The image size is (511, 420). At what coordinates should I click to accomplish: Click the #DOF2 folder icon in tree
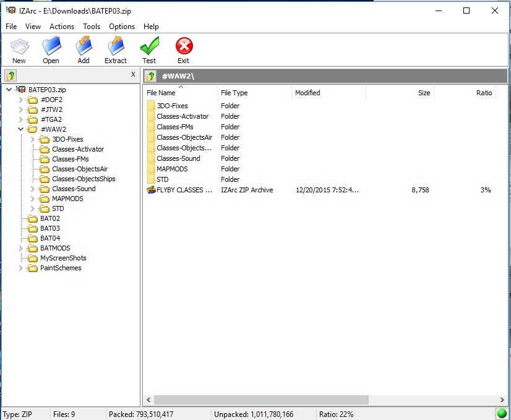(33, 100)
